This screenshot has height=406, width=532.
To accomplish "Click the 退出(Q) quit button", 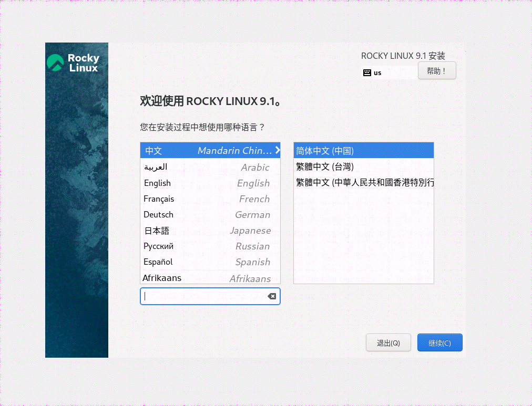I will coord(388,342).
